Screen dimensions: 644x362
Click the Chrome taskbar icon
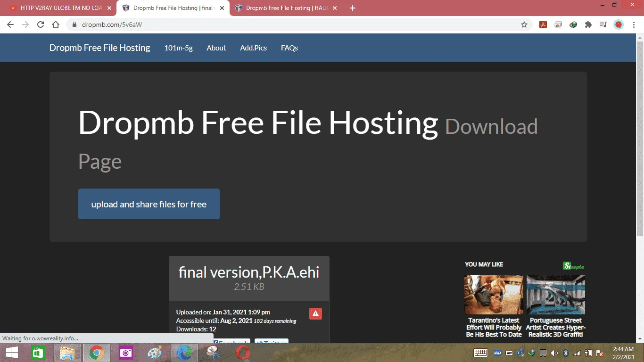[97, 353]
